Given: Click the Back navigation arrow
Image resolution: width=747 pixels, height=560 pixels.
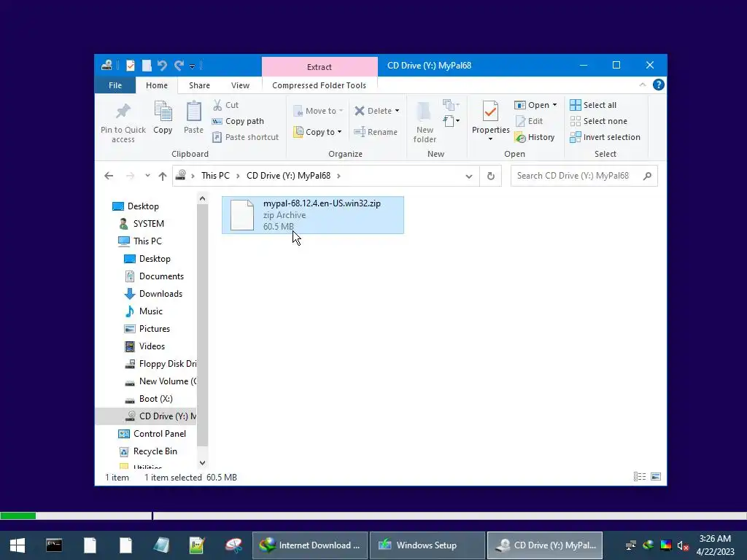Looking at the screenshot, I should click(x=109, y=176).
